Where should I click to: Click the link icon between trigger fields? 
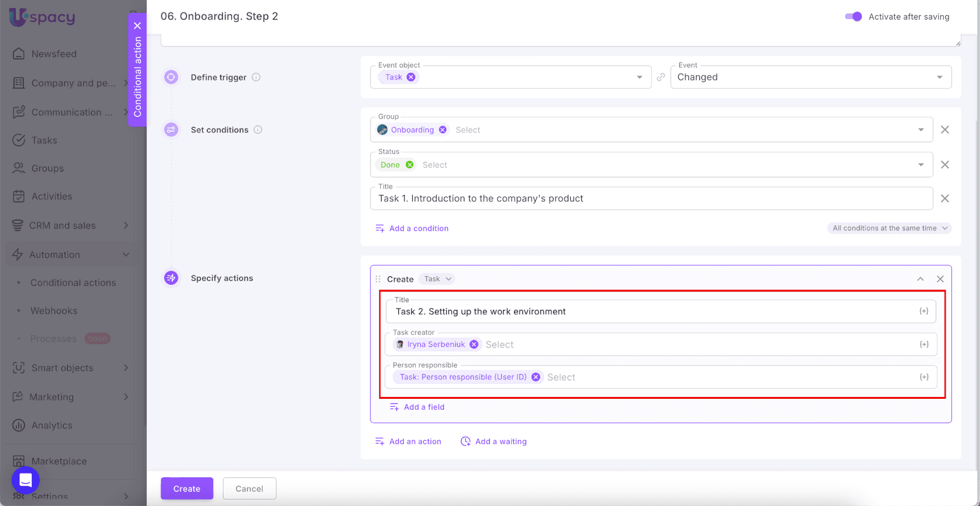661,77
